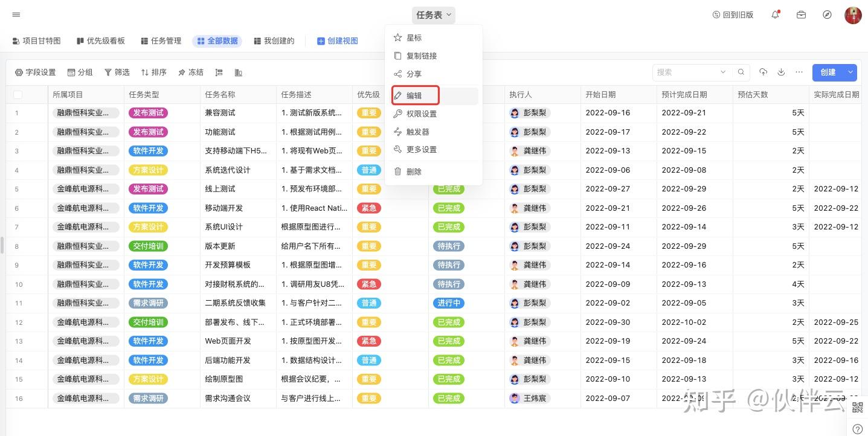
Task: Click the 任务类型 column header
Action: (x=162, y=95)
